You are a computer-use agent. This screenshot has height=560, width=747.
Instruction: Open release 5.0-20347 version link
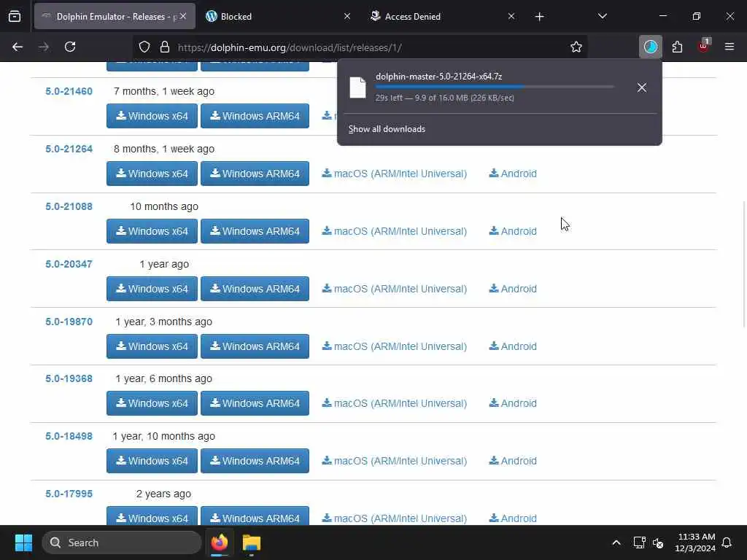(69, 264)
